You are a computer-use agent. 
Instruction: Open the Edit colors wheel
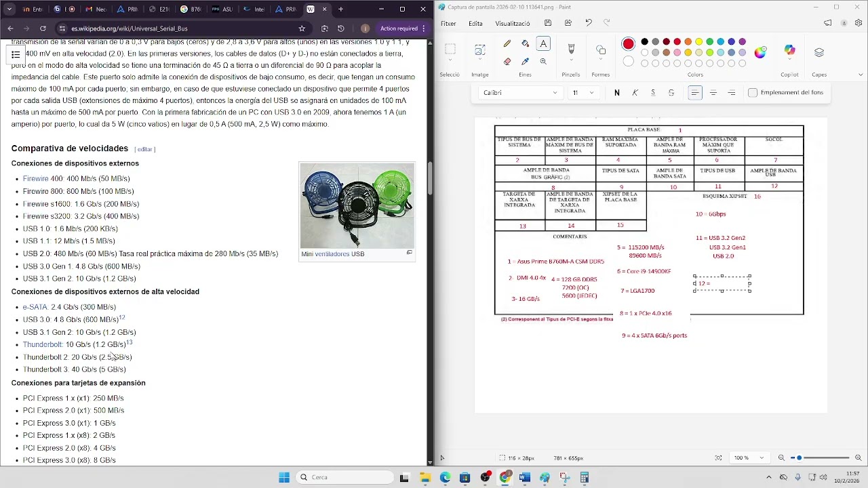click(x=760, y=52)
